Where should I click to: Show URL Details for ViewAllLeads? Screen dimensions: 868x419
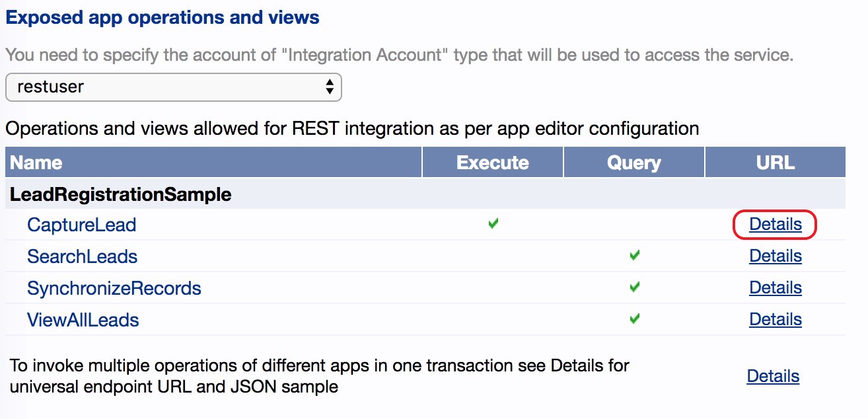tap(775, 320)
